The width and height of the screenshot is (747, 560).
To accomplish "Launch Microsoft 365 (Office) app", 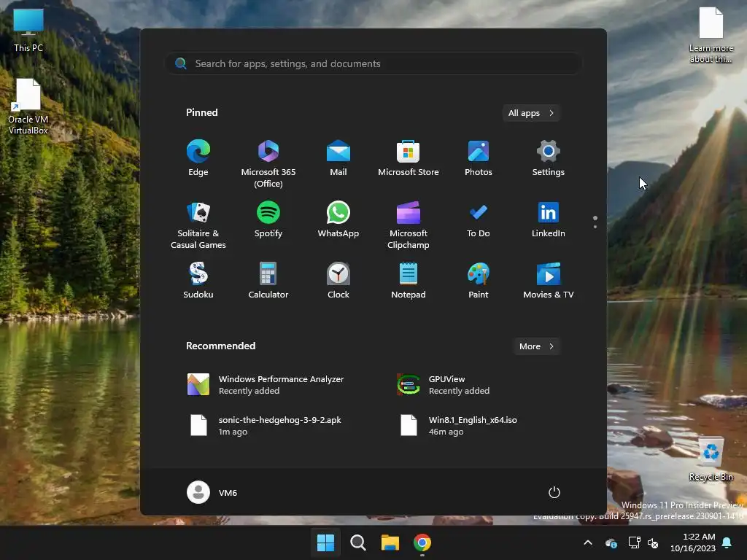I will [x=268, y=164].
